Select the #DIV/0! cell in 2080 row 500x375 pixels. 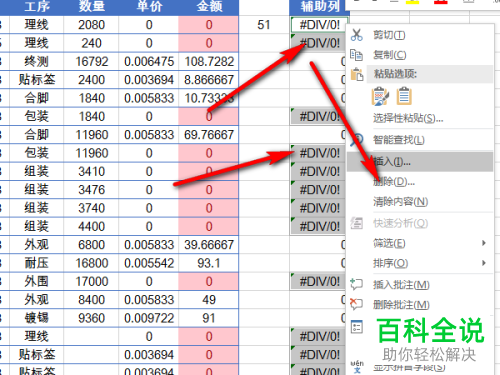[319, 25]
